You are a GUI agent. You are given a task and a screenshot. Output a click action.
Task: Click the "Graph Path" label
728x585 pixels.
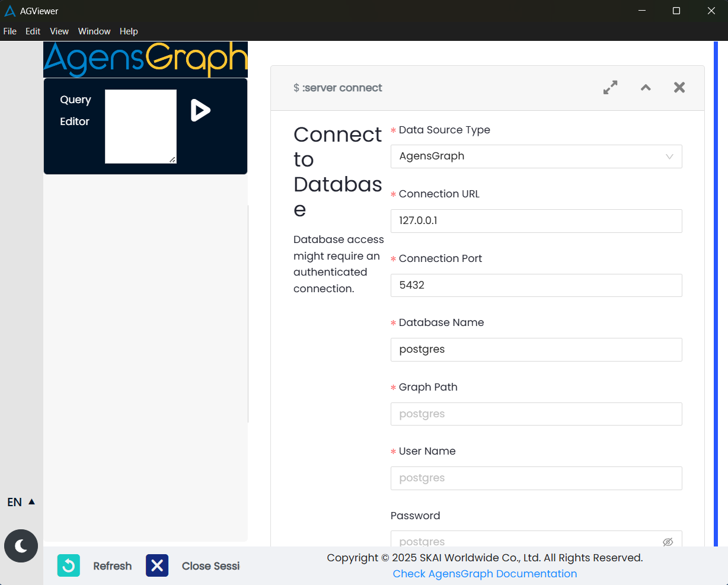click(x=428, y=387)
